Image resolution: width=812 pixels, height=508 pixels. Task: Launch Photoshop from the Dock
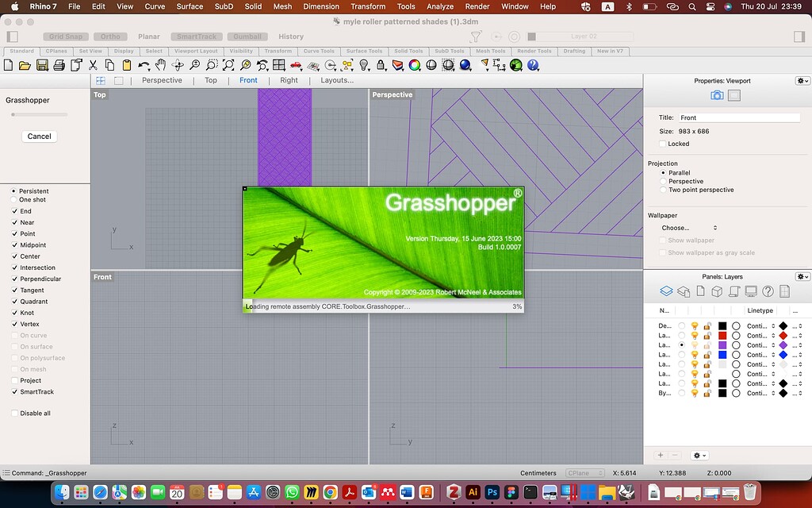491,492
